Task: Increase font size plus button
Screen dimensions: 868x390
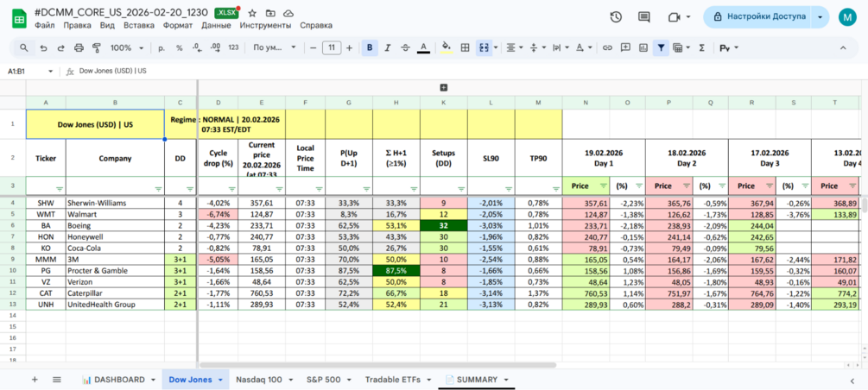Action: [349, 48]
